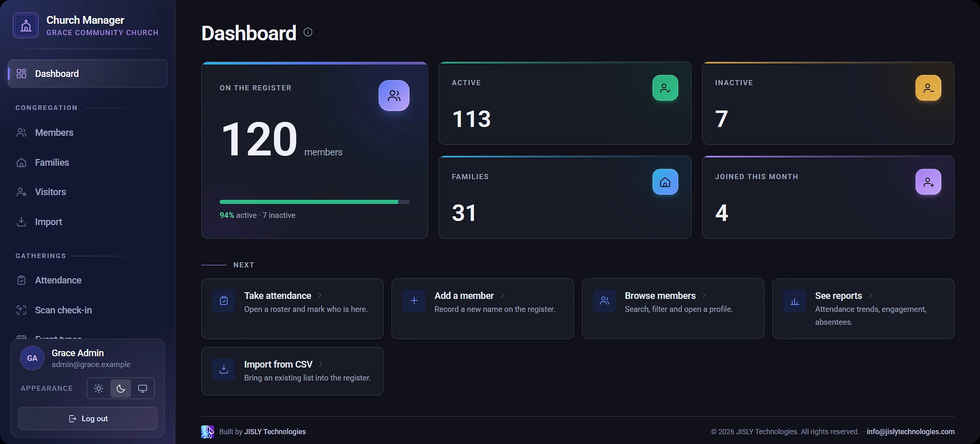980x444 pixels.
Task: Click the chevron beside Import from CSV
Action: pos(321,364)
